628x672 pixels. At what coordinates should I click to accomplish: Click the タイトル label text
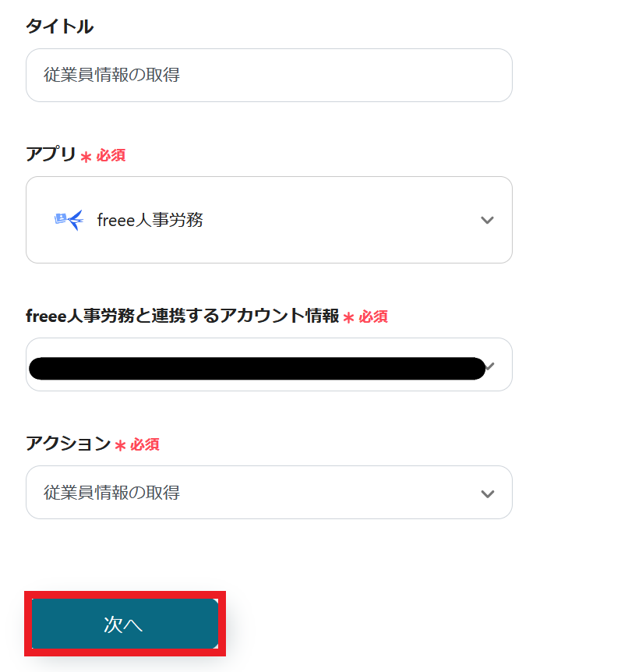(59, 27)
